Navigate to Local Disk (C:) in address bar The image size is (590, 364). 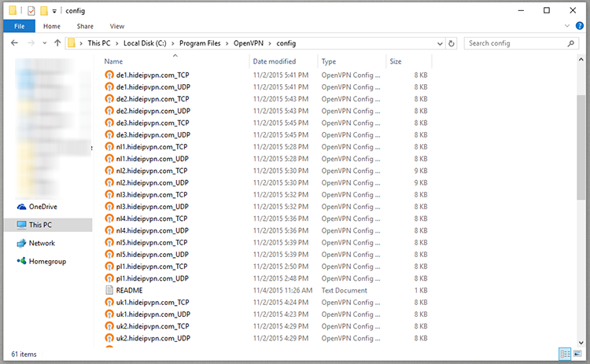point(145,43)
